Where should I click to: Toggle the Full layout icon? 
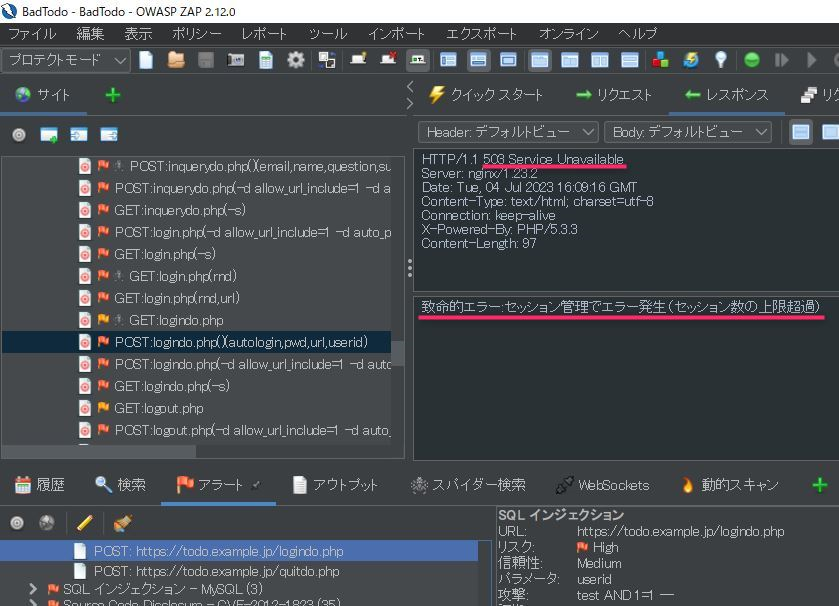pos(508,60)
